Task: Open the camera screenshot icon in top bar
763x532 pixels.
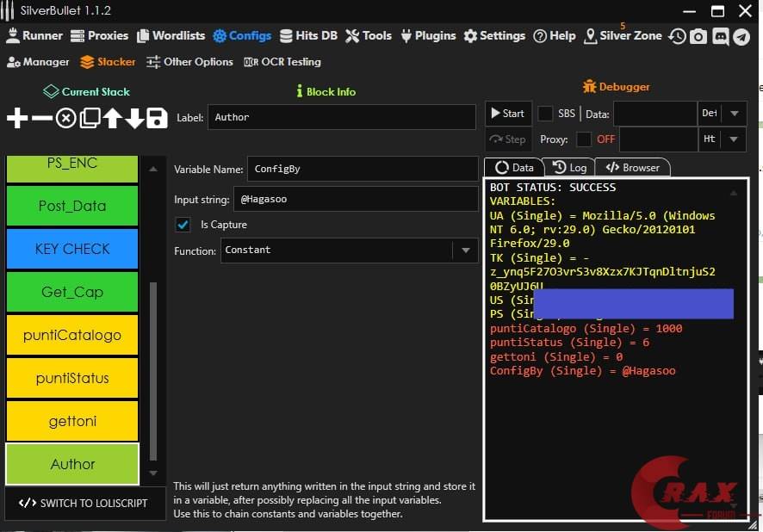Action: 698,36
